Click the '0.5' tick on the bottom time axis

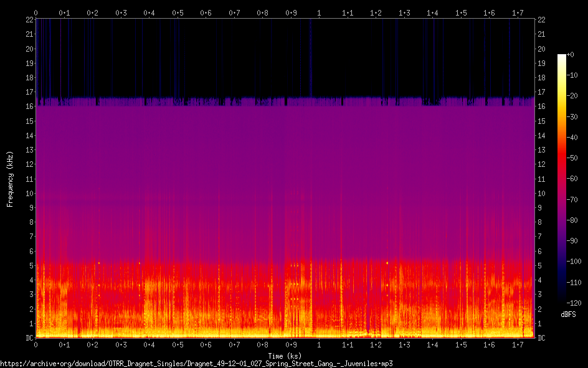click(178, 344)
